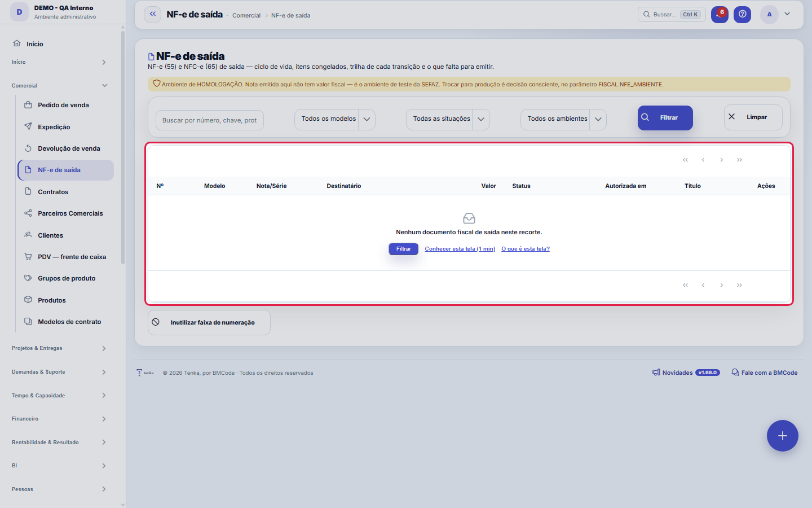Click the Pedido de venda bag icon

pyautogui.click(x=28, y=105)
